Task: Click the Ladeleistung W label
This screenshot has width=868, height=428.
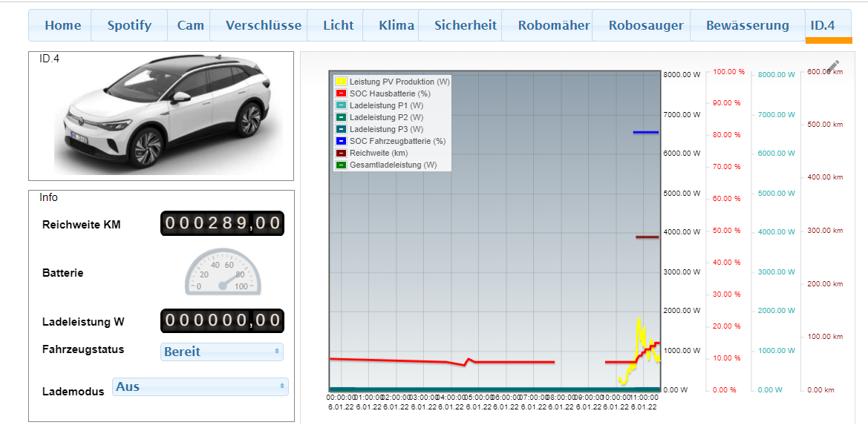Action: tap(83, 321)
